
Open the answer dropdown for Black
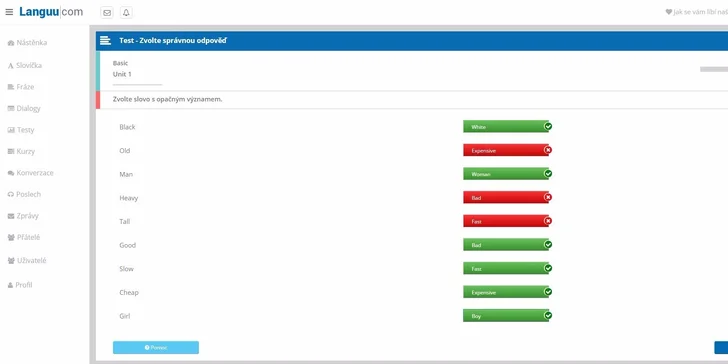click(506, 126)
